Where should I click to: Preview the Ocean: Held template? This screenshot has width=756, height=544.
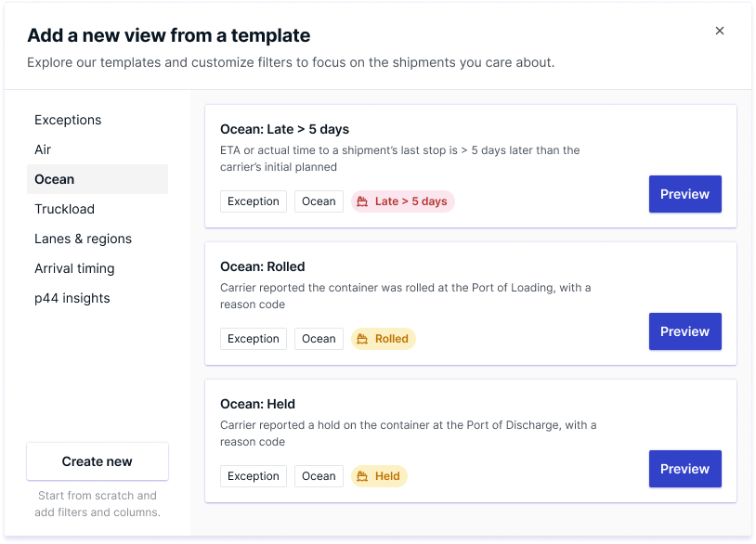click(x=684, y=469)
